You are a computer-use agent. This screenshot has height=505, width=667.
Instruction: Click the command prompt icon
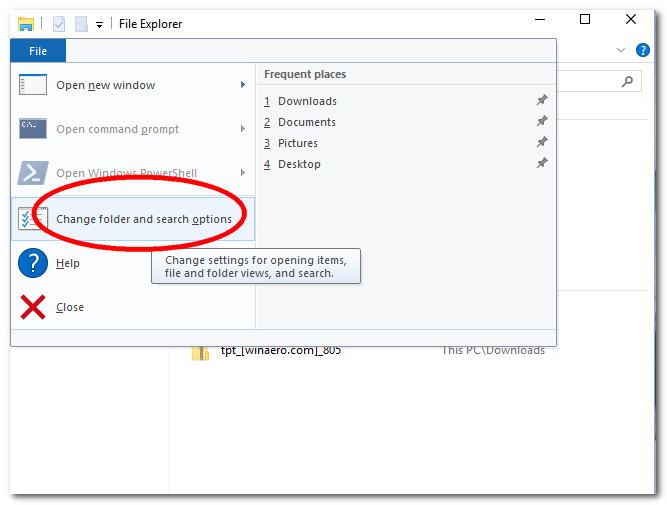(33, 128)
